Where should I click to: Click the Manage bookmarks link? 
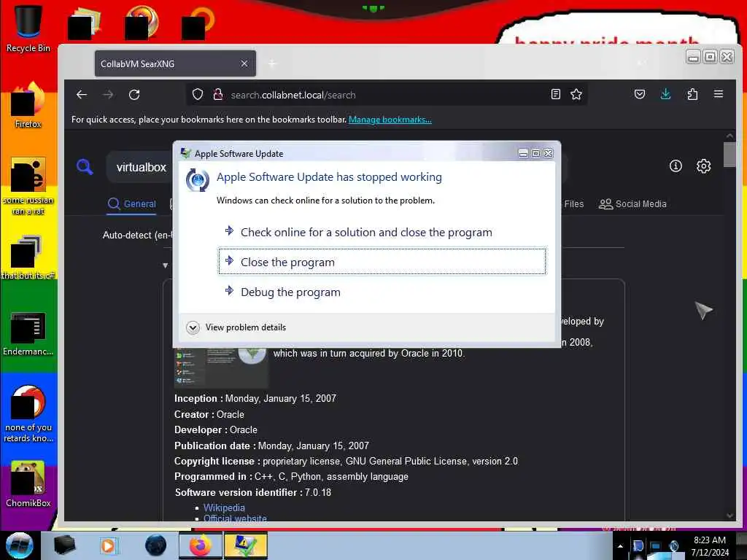pyautogui.click(x=390, y=120)
